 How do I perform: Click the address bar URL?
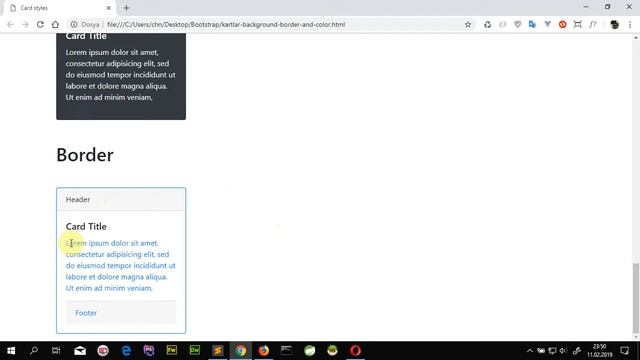pos(226,24)
